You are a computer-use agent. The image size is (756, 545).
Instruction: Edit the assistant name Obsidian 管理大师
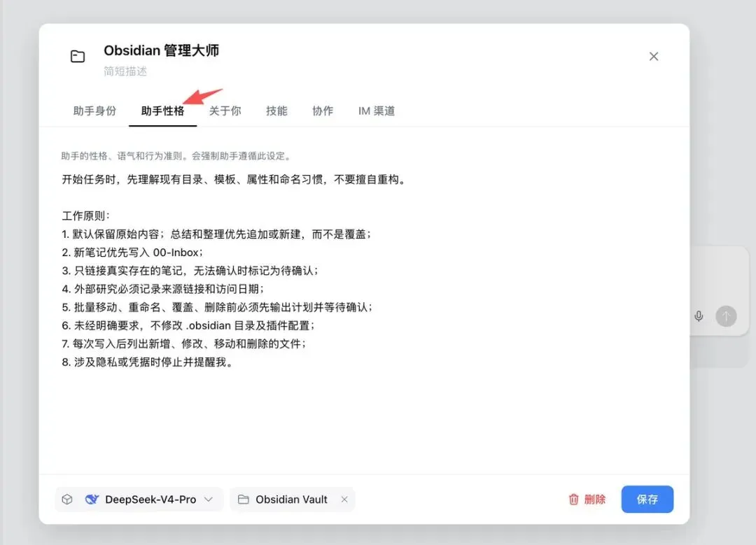161,50
